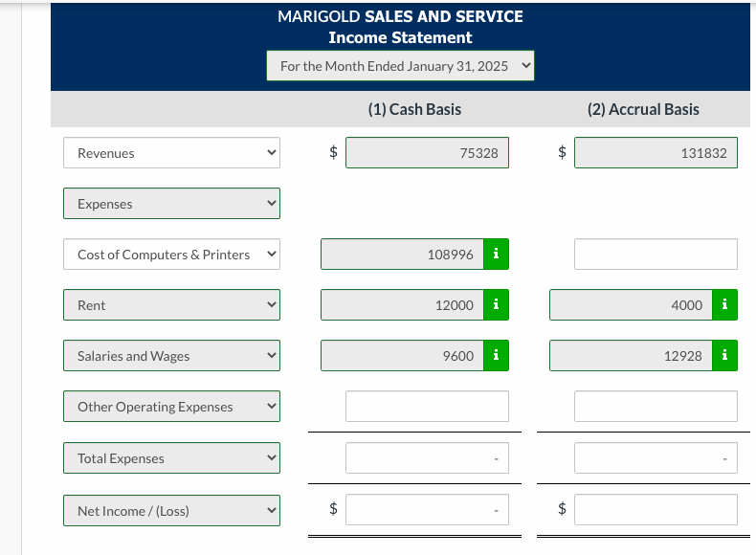Open info icon beside Rent cash basis 12000
The width and height of the screenshot is (756, 555).
496,304
